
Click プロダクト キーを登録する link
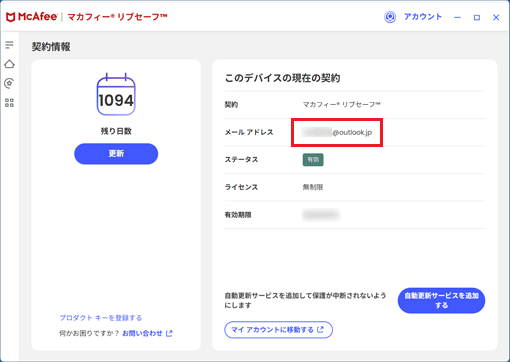coord(101,318)
